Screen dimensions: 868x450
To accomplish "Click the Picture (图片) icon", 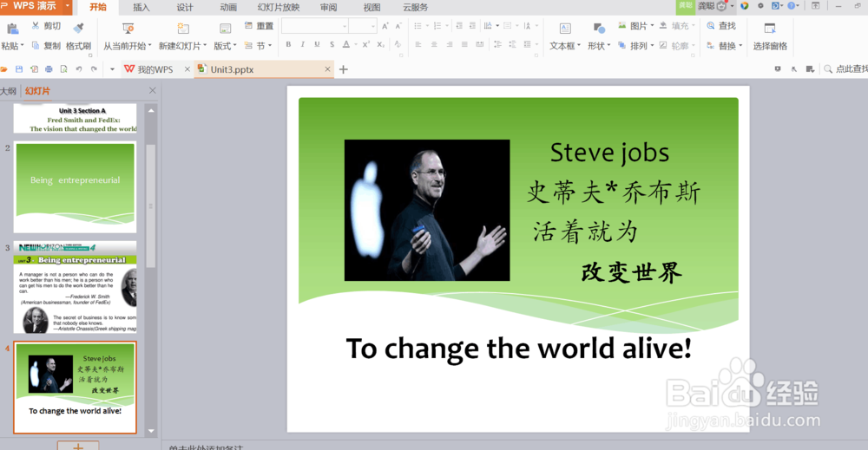I will coord(622,26).
